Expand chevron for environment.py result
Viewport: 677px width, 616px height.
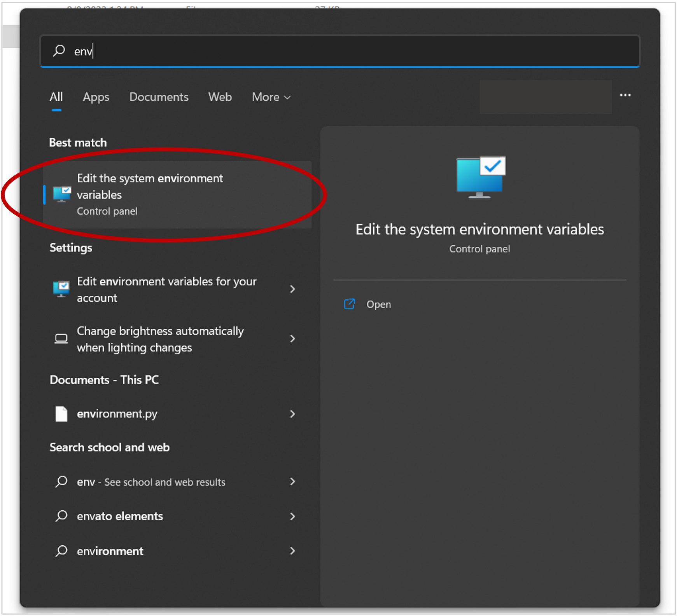pyautogui.click(x=292, y=414)
